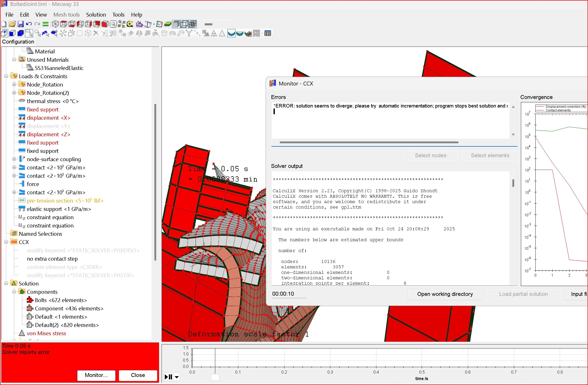Screen dimensions: 588x385
Task: Click the Open working directory button
Action: tap(445, 294)
